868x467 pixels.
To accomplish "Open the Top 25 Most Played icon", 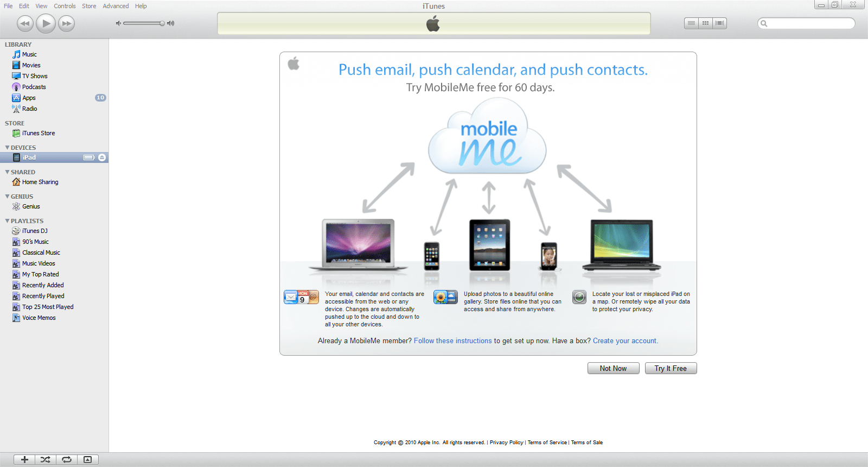I will click(x=16, y=307).
